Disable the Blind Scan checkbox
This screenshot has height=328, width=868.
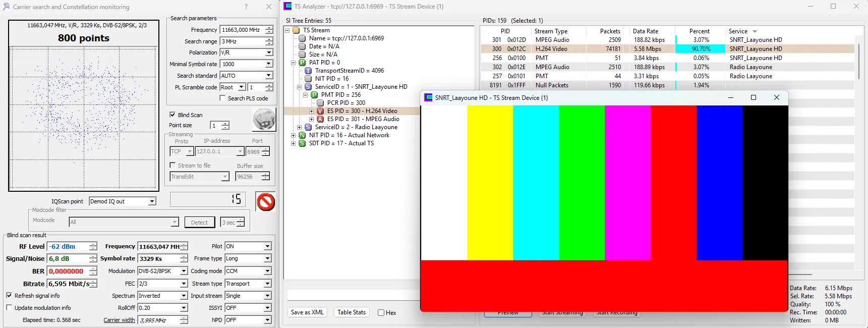coord(172,115)
